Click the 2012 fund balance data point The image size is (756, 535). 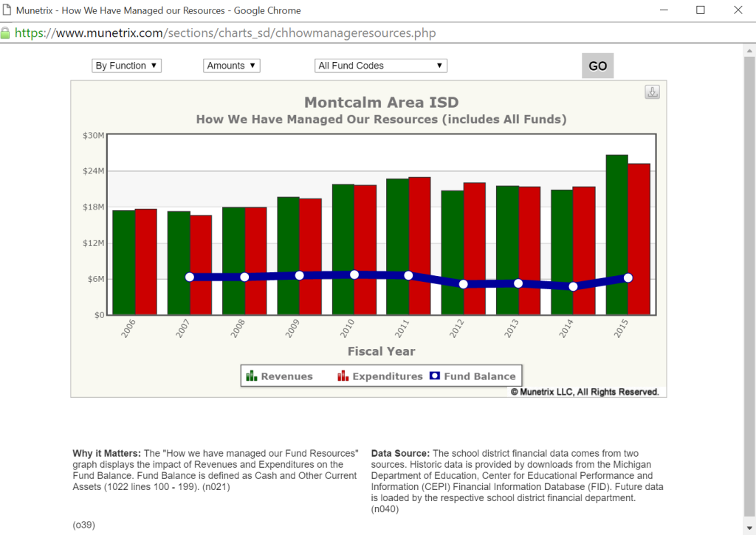[464, 284]
